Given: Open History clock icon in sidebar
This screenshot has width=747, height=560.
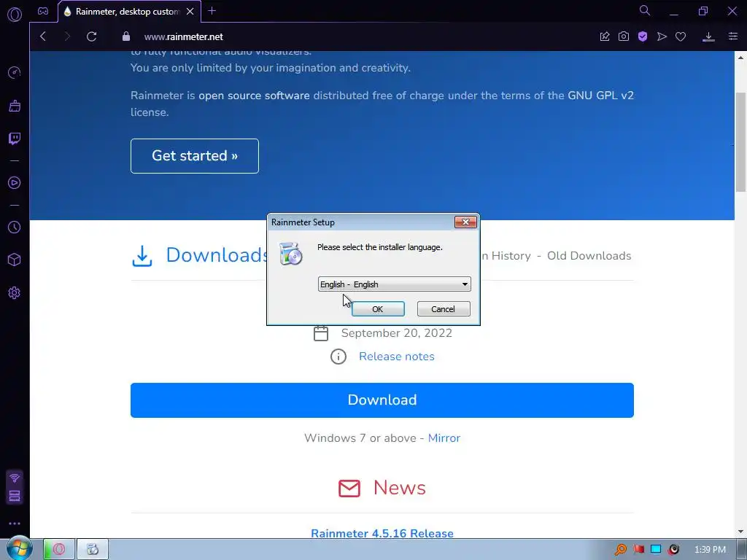Looking at the screenshot, I should (x=15, y=227).
